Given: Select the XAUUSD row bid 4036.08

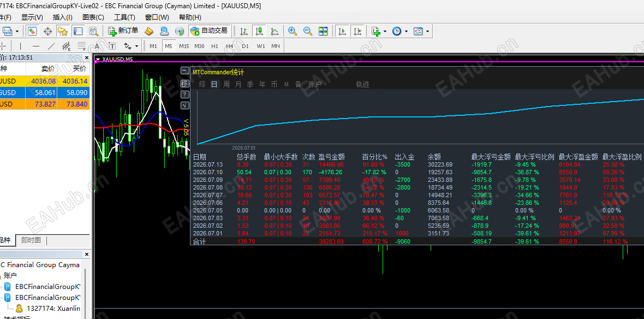Looking at the screenshot, I should (x=45, y=81).
